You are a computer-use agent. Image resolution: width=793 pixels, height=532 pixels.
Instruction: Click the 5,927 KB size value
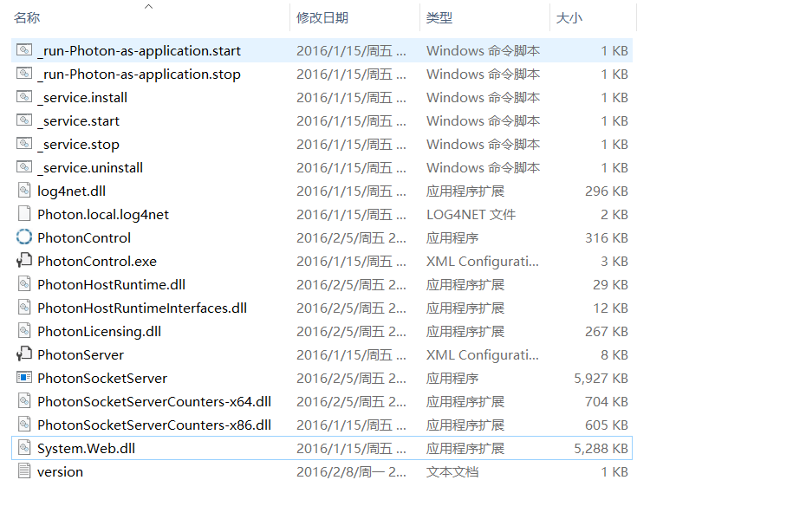(x=601, y=379)
